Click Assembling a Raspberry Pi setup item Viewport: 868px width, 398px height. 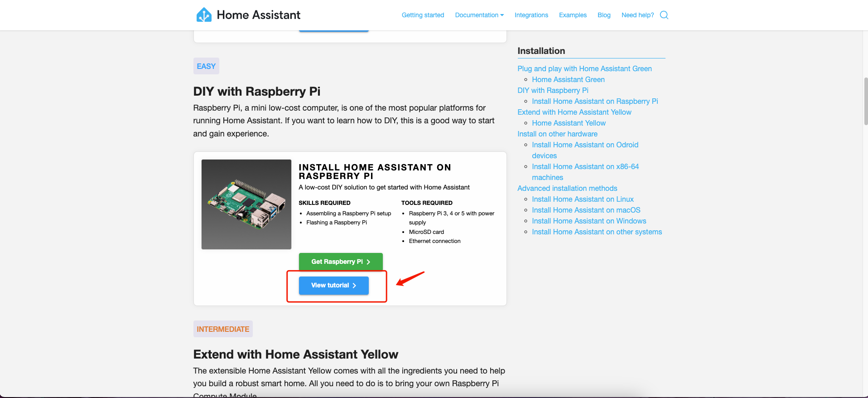348,213
